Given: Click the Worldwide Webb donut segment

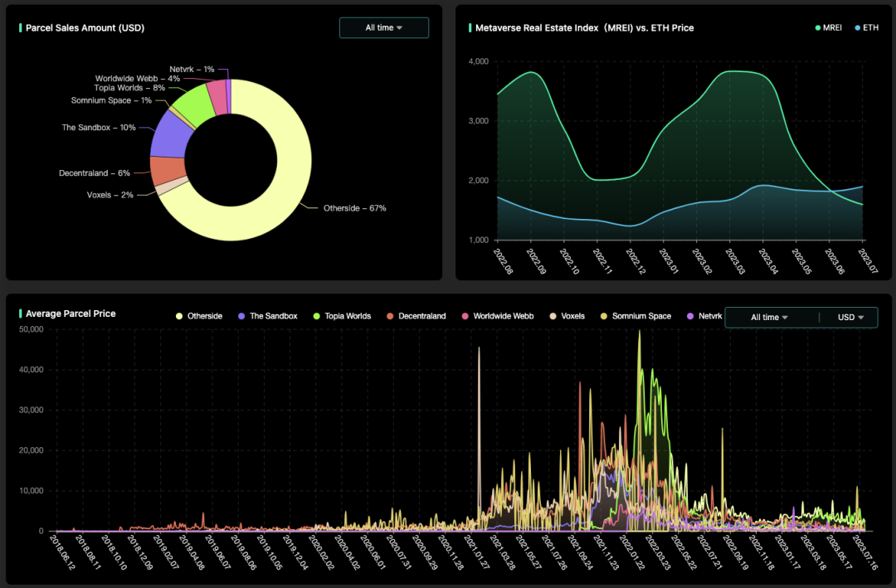Looking at the screenshot, I should 217,96.
